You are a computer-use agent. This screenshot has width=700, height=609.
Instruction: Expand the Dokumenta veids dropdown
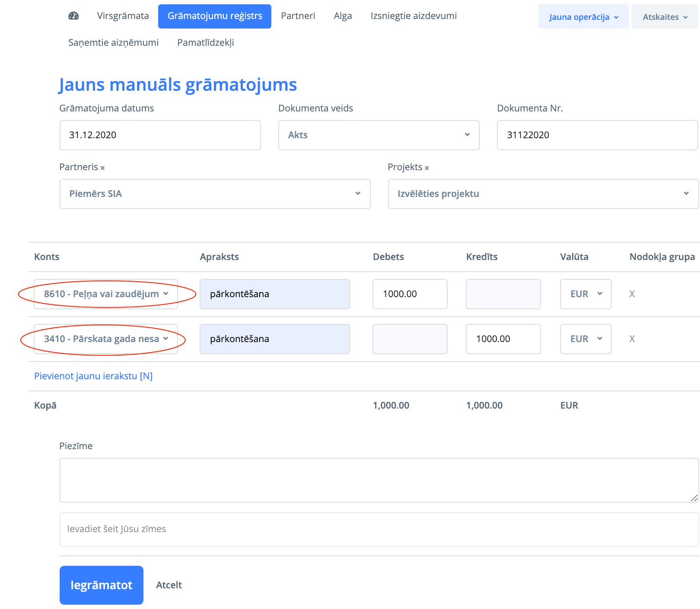pos(379,135)
